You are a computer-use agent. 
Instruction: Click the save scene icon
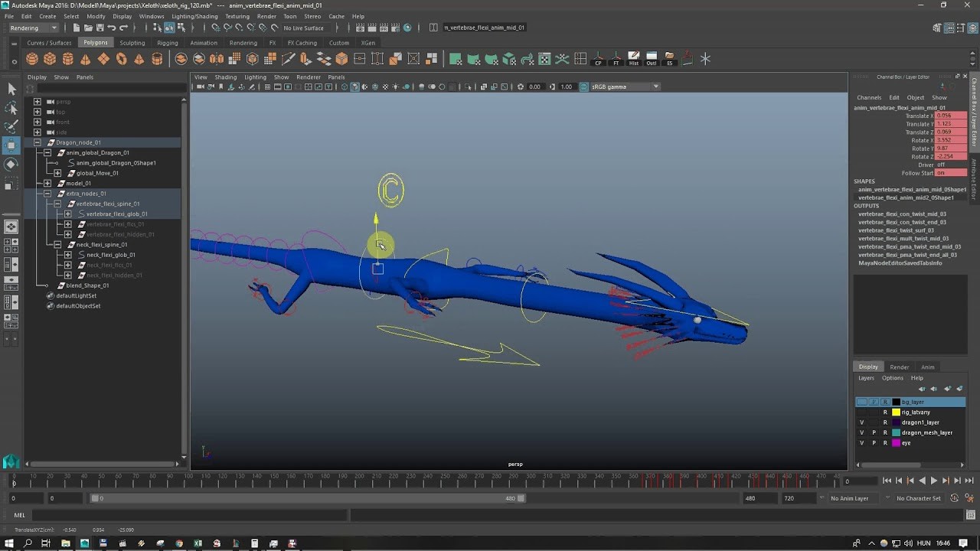(100, 28)
